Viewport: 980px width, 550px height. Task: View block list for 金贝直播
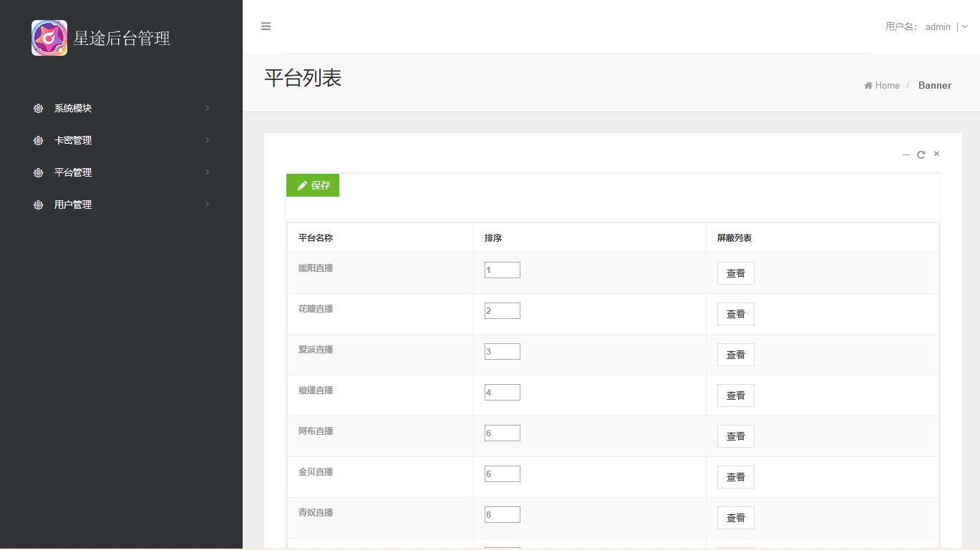[x=736, y=477]
